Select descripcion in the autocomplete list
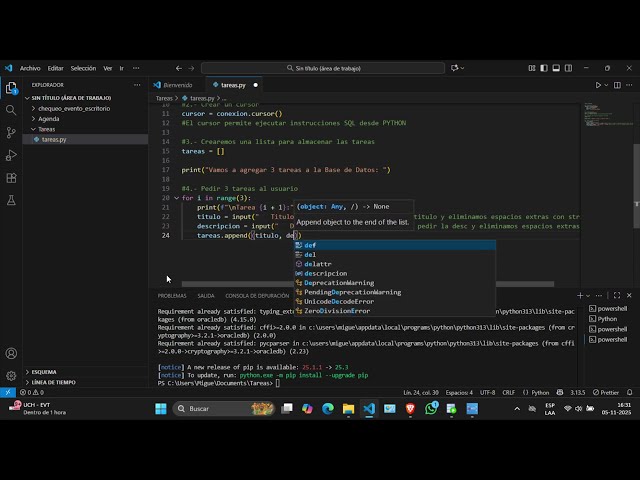Image resolution: width=640 pixels, height=480 pixels. (x=395, y=273)
